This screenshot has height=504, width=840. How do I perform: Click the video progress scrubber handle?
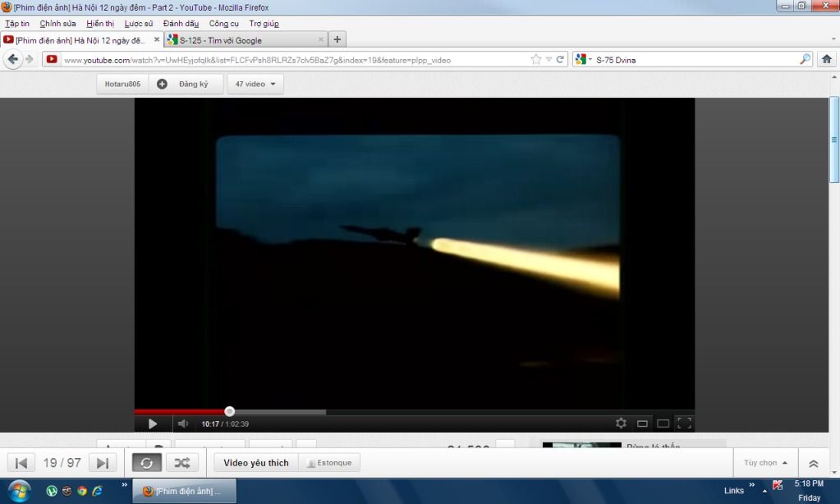(x=229, y=411)
